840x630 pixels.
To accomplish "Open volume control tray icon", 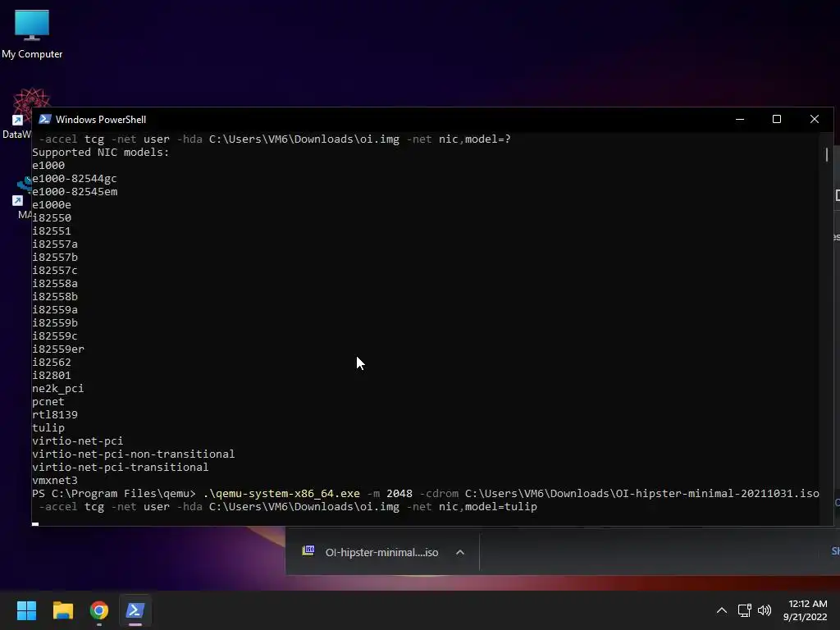I will pos(765,610).
